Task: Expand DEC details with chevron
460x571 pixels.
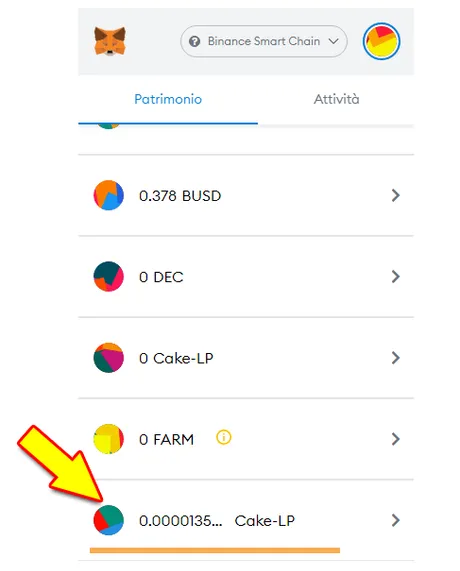Action: pyautogui.click(x=396, y=277)
